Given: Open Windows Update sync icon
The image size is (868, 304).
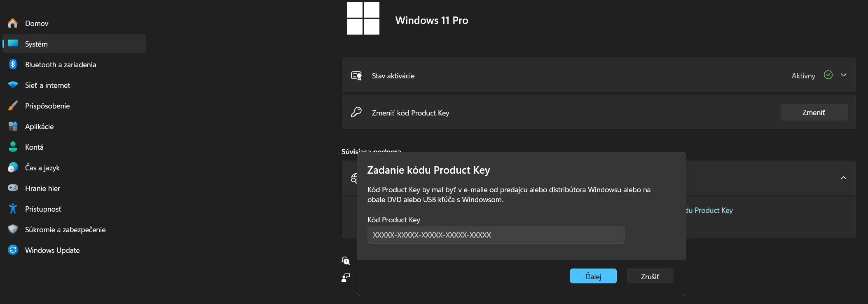Looking at the screenshot, I should (x=13, y=250).
